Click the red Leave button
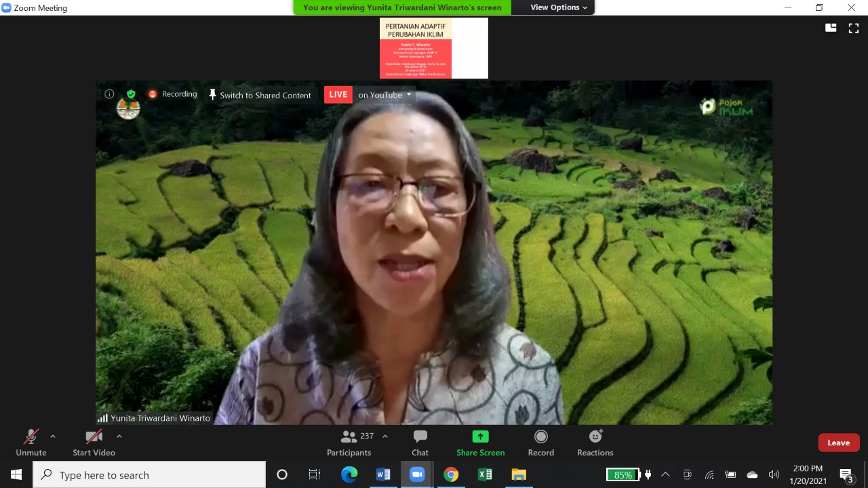This screenshot has height=488, width=868. pyautogui.click(x=838, y=443)
